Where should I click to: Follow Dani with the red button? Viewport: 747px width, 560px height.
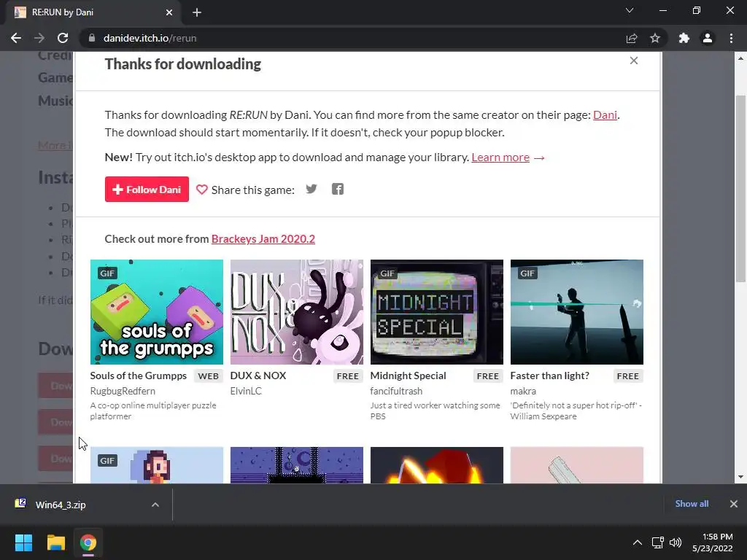(x=147, y=189)
